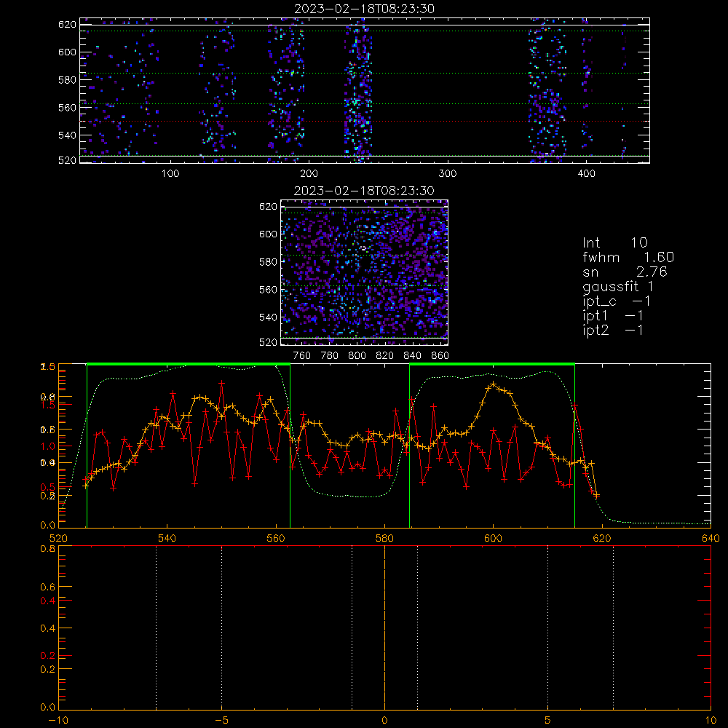728x728 pixels.
Task: Click x-axis label 200 on top plot
Action: point(309,173)
